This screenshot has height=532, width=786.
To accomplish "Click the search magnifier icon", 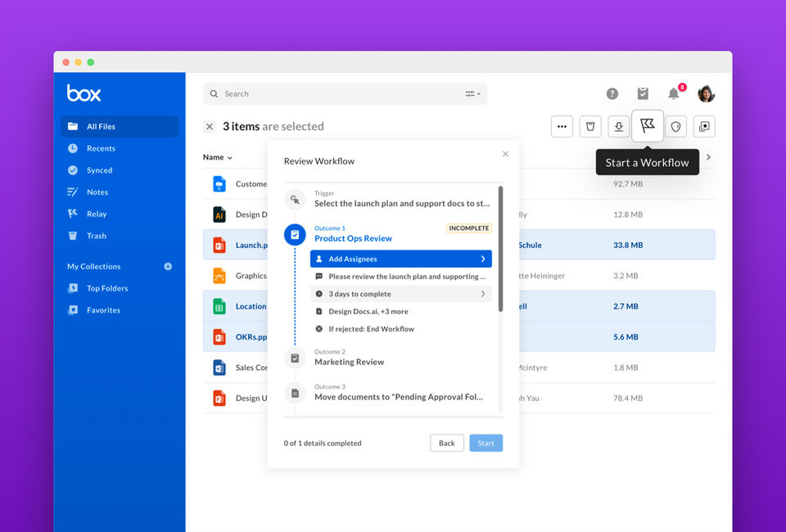I will (214, 93).
